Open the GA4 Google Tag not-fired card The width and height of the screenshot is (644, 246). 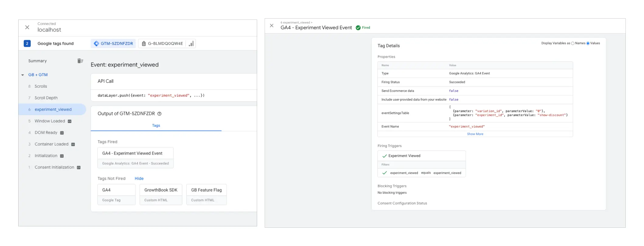(x=117, y=195)
